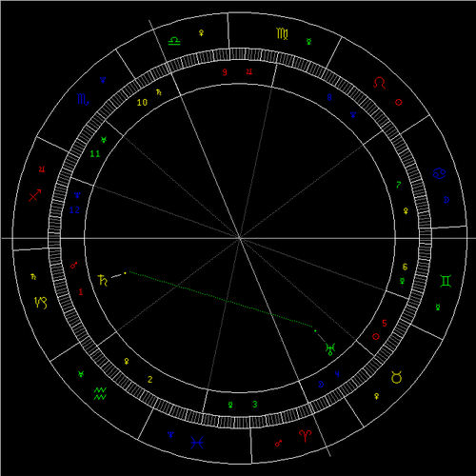Select the yellow Capricorn zodiac sign
The width and height of the screenshot is (476, 476).
tap(41, 303)
